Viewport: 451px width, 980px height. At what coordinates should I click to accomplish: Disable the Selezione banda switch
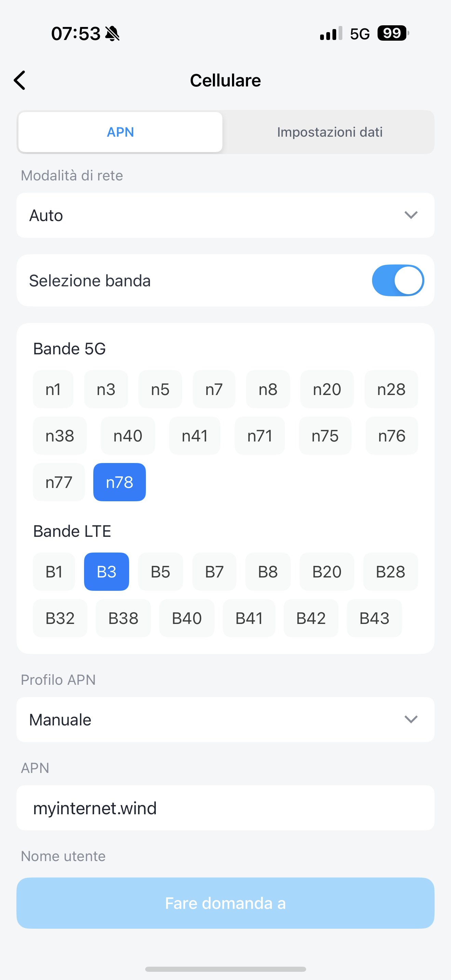397,281
